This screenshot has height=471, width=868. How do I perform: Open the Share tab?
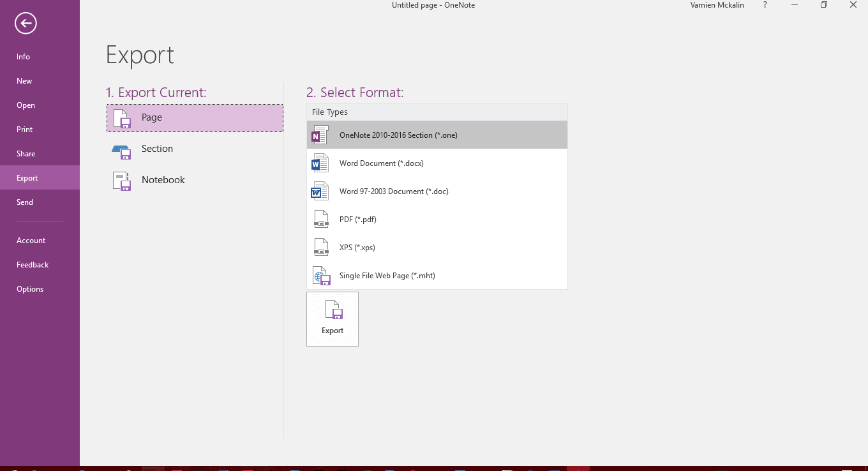40,154
